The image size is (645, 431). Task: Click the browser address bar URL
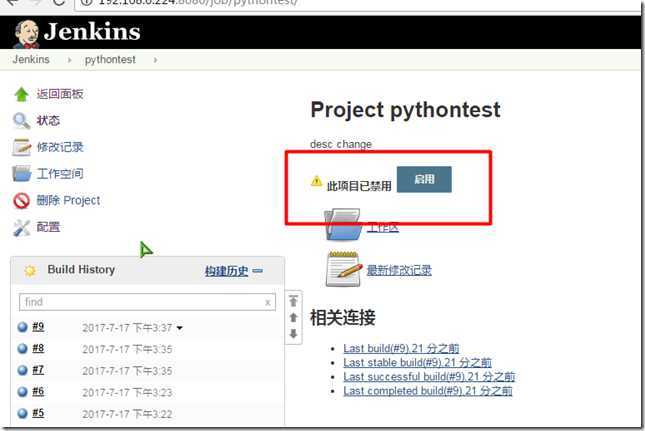coord(197,3)
